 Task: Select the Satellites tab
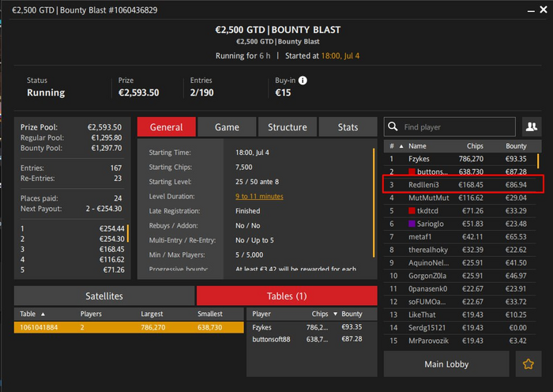[x=103, y=296]
